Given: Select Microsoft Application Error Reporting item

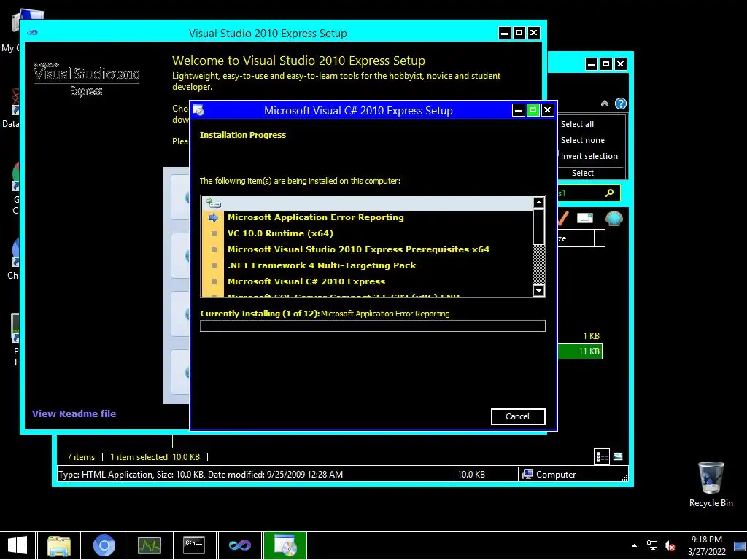Looking at the screenshot, I should click(315, 217).
